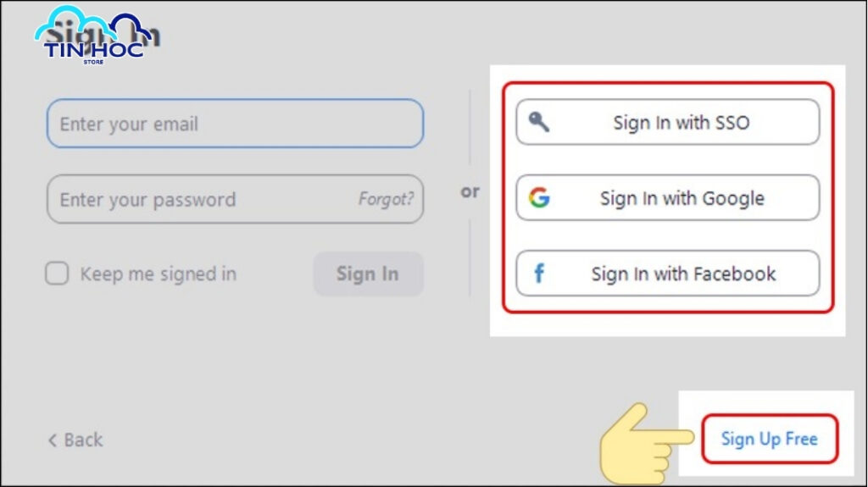Click the 'or' divider text

(470, 191)
